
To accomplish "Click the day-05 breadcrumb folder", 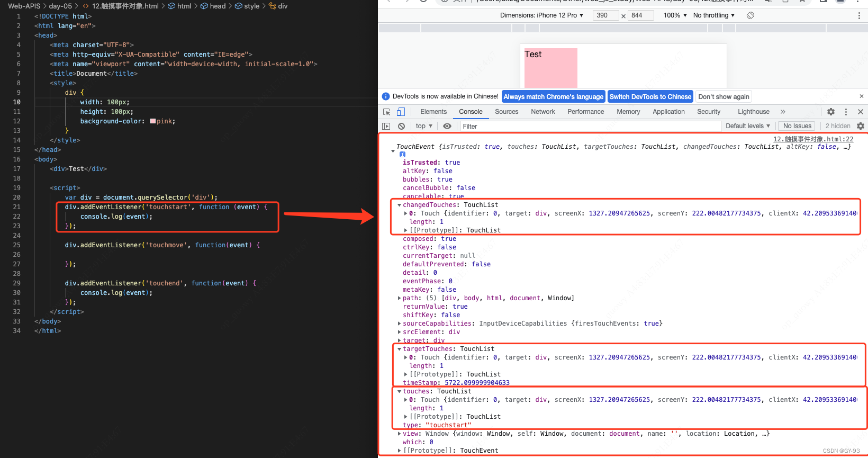I will click(x=60, y=6).
